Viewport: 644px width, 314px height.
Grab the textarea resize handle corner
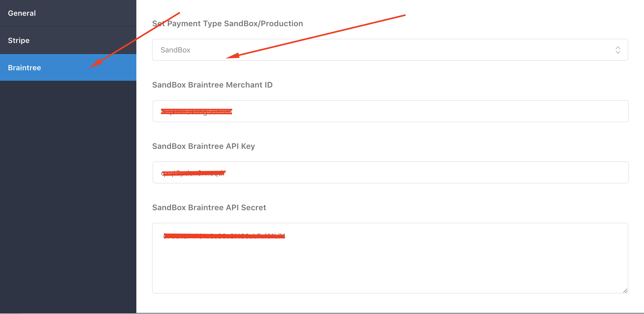pyautogui.click(x=625, y=291)
